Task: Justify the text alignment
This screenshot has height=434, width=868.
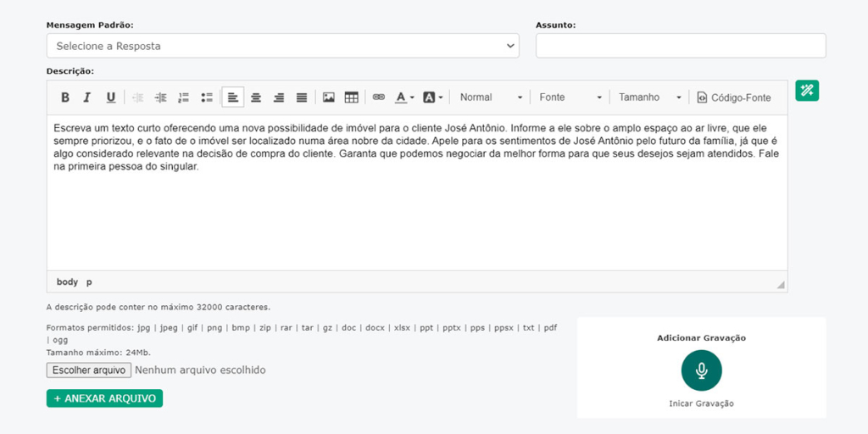Action: point(302,97)
